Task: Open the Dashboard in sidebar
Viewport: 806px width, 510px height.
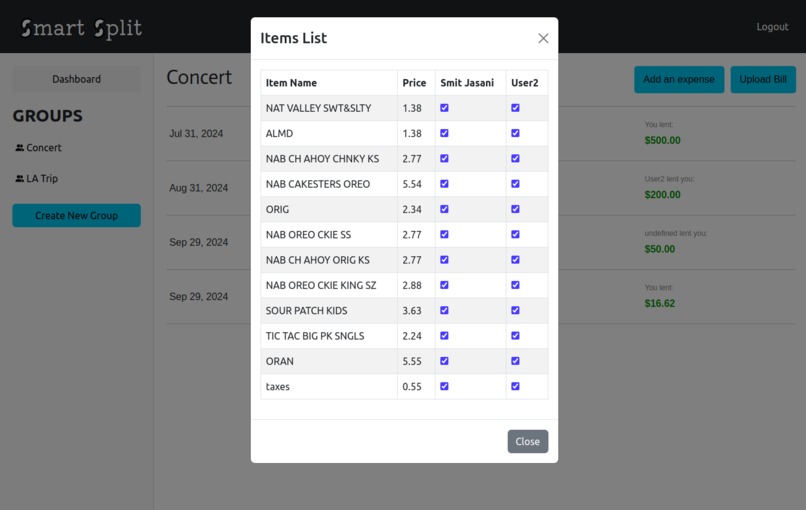Action: click(x=77, y=79)
